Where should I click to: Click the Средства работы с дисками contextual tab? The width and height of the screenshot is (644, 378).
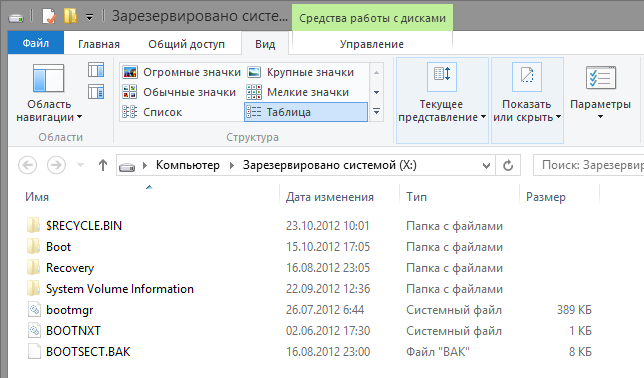click(373, 18)
